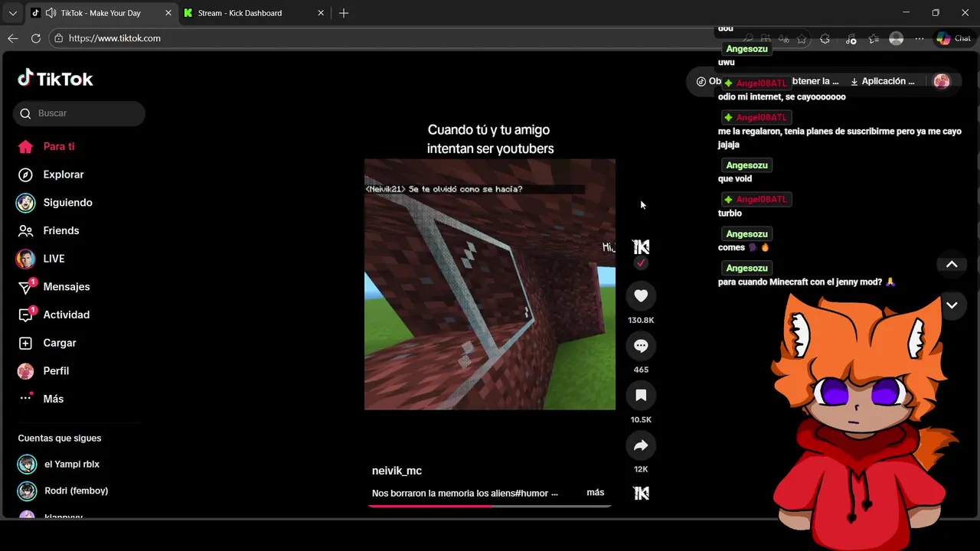The width and height of the screenshot is (980, 551).
Task: Click the #humor hashtag in caption
Action: click(x=533, y=494)
